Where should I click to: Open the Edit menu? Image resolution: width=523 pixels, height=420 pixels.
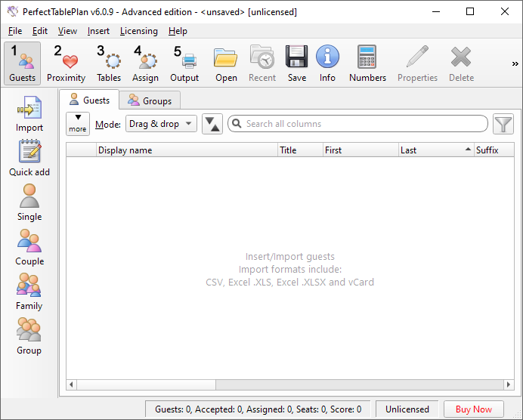click(x=40, y=31)
